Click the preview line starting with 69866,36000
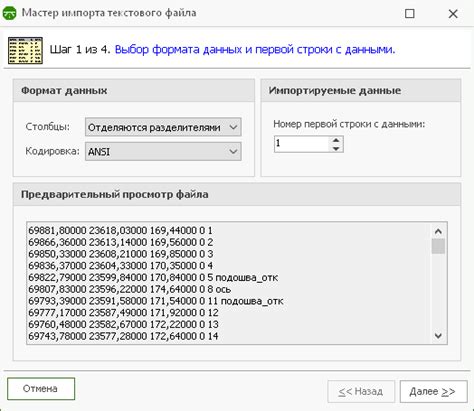 click(x=121, y=242)
